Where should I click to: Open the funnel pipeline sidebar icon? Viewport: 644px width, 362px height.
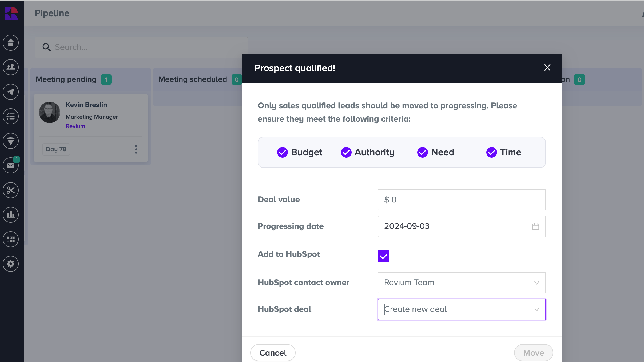[x=11, y=141]
